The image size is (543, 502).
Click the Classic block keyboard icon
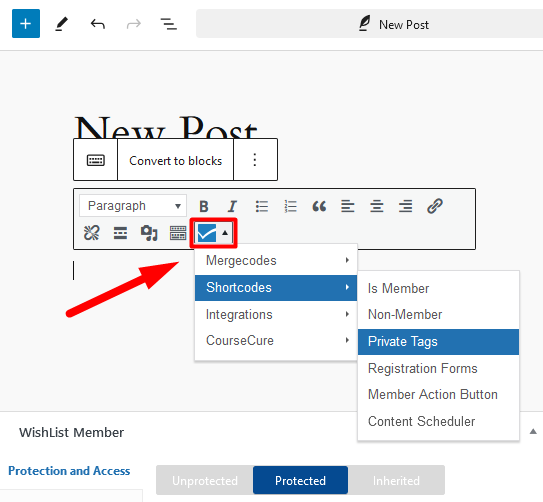(96, 160)
